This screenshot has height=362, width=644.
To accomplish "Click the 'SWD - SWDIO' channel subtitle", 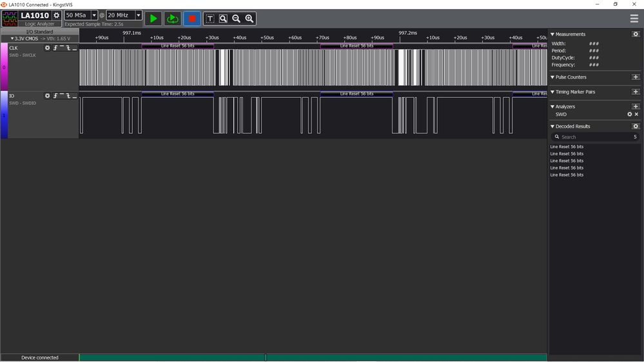I will pyautogui.click(x=23, y=103).
